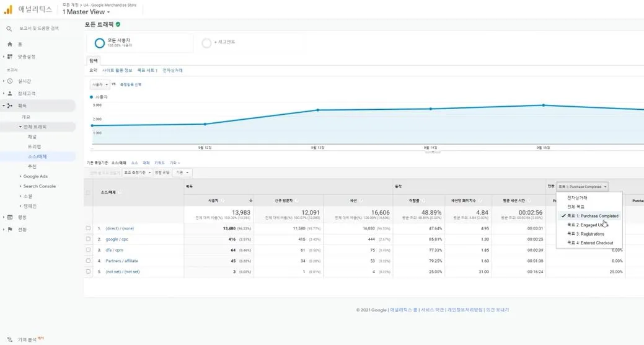644x345 pixels.
Task: Open 추천 report in sidebar
Action: pyautogui.click(x=32, y=166)
